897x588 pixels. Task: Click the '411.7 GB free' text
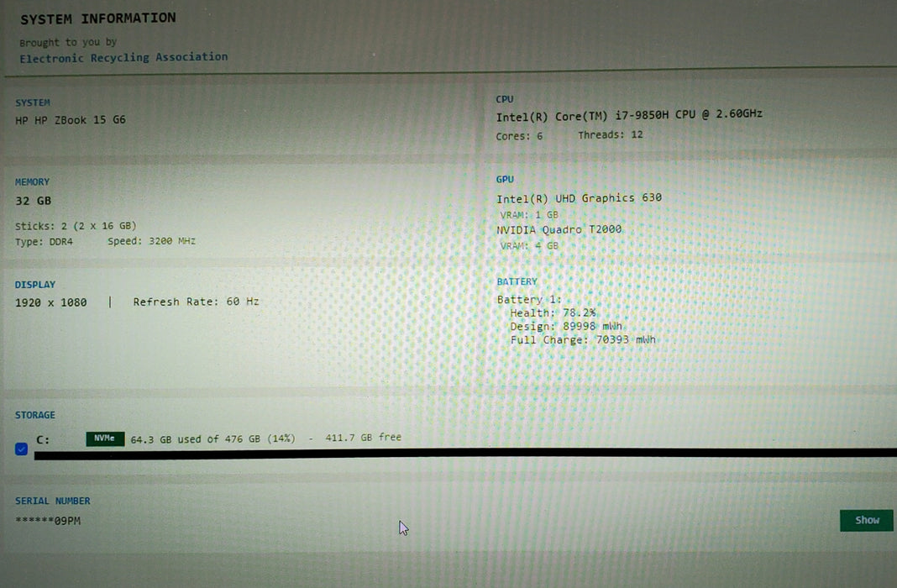tap(364, 438)
